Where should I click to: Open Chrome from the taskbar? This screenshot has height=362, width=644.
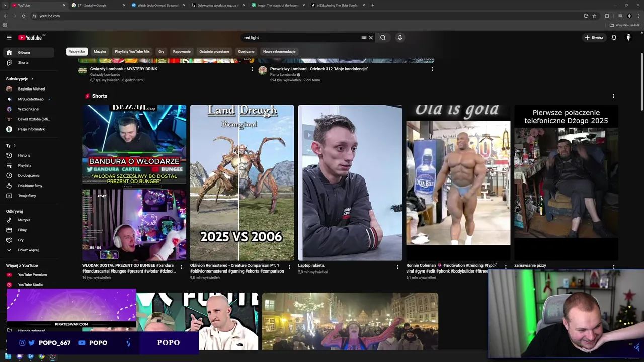point(41,356)
